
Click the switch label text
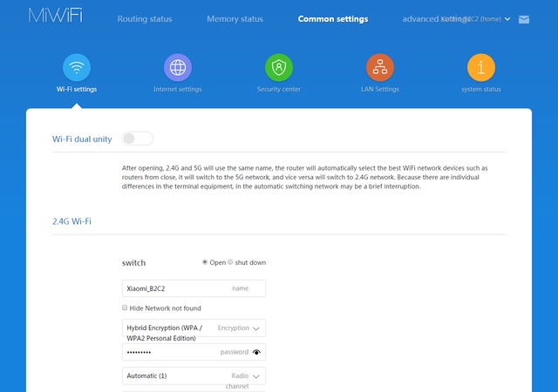click(133, 263)
